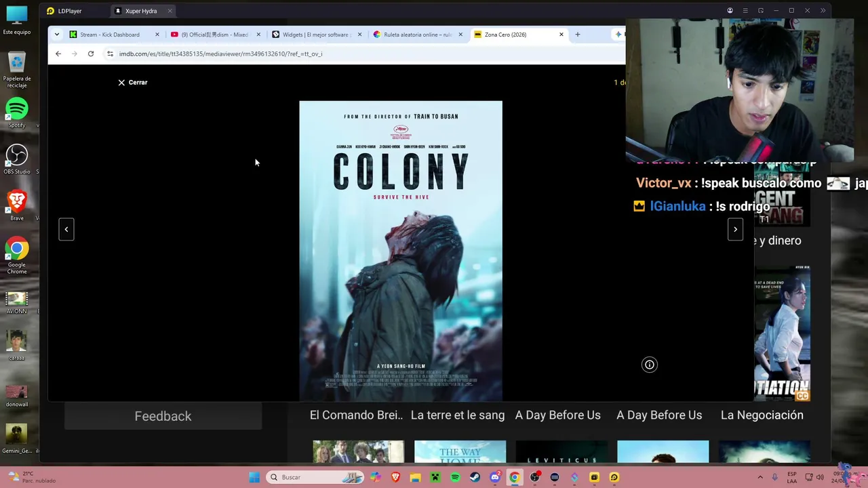Screen dimensions: 868x488
Task: Open LDPlayer hamburger menu
Action: point(745,11)
